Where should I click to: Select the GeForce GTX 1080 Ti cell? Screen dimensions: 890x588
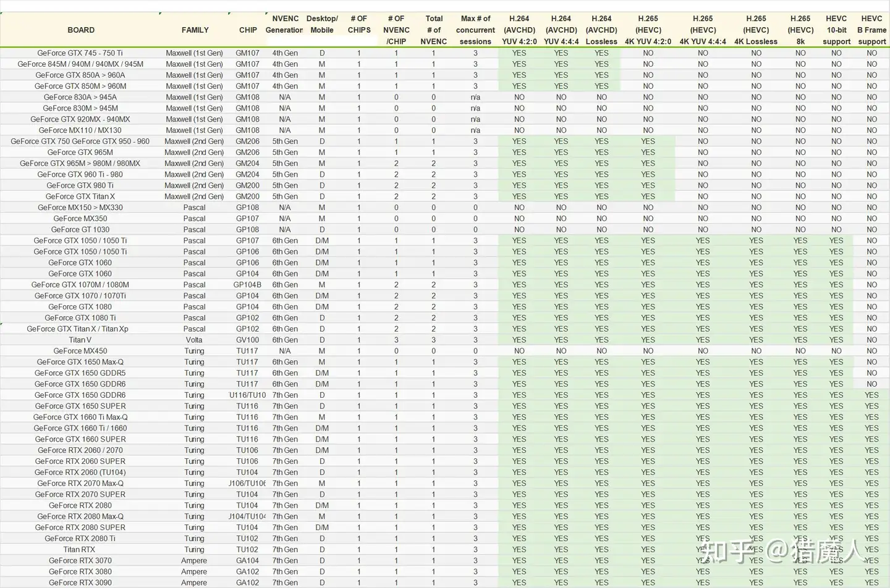click(80, 319)
